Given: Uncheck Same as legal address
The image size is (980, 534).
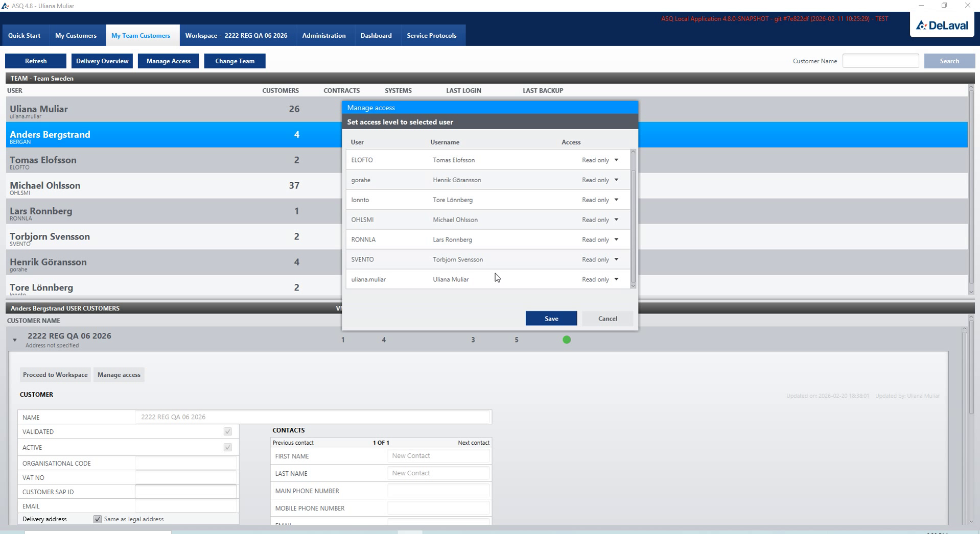Looking at the screenshot, I should tap(98, 519).
